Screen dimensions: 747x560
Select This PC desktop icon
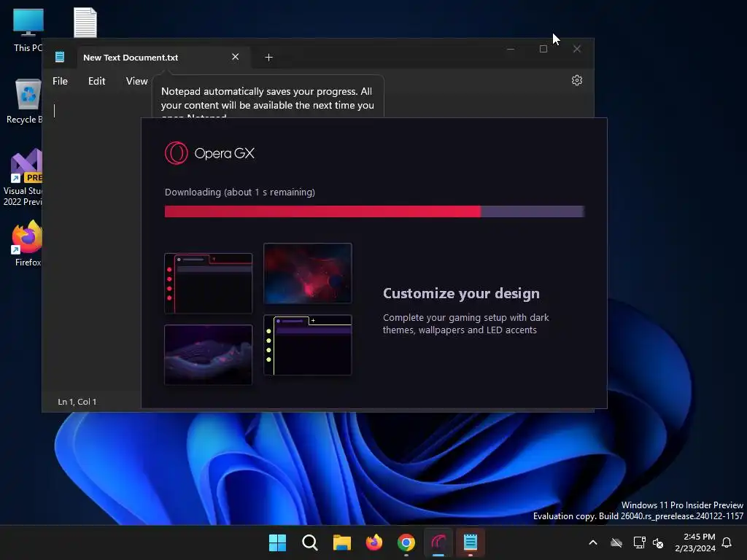28,29
